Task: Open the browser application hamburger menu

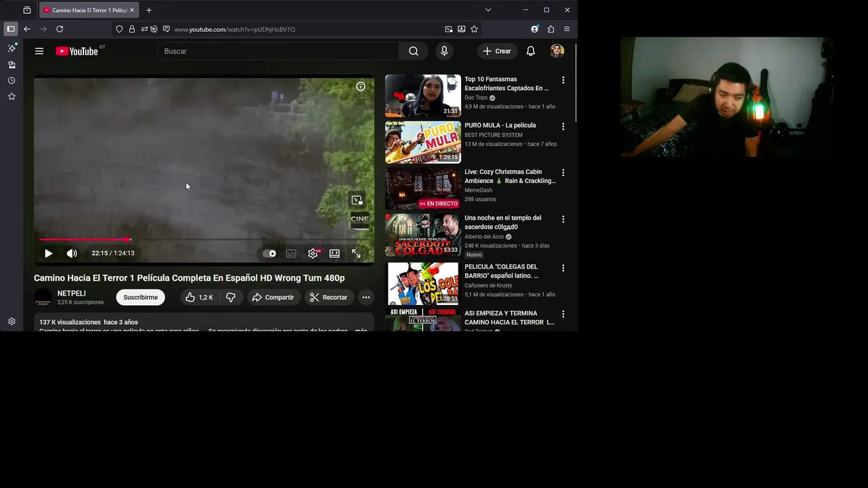Action: pyautogui.click(x=567, y=29)
